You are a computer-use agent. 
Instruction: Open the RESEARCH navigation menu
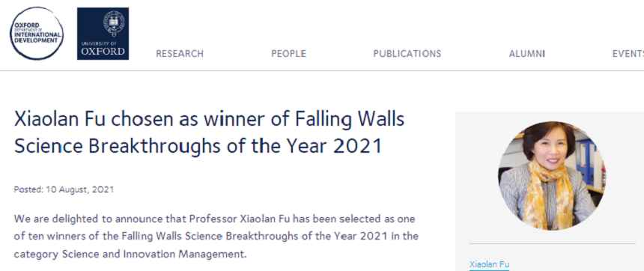point(180,54)
